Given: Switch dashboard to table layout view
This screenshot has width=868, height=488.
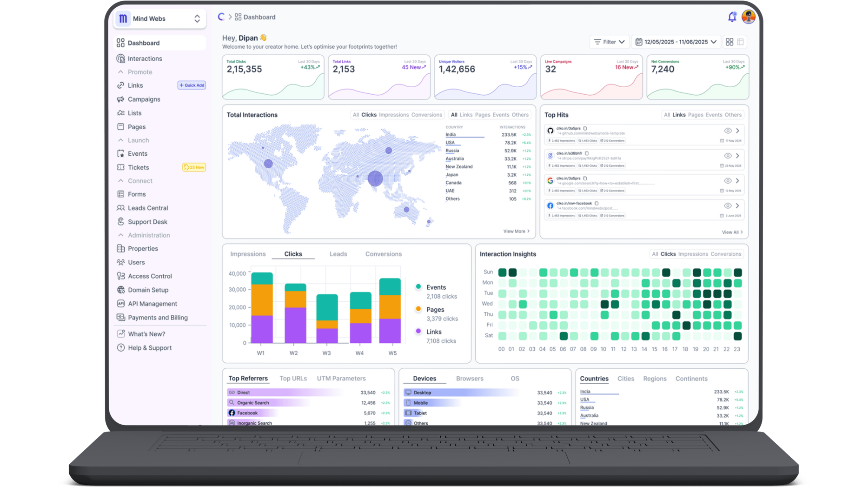Looking at the screenshot, I should click(x=741, y=42).
